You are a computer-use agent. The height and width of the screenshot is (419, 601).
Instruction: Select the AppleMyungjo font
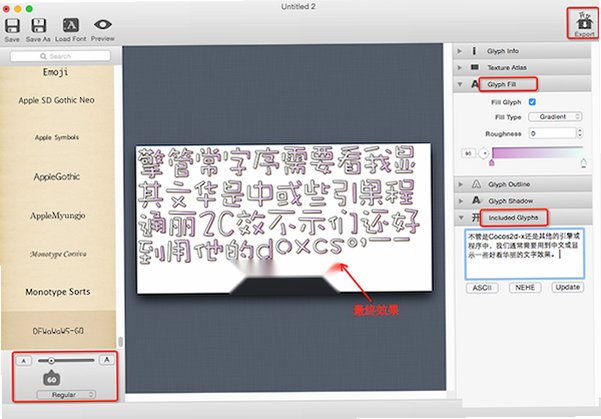coord(57,215)
